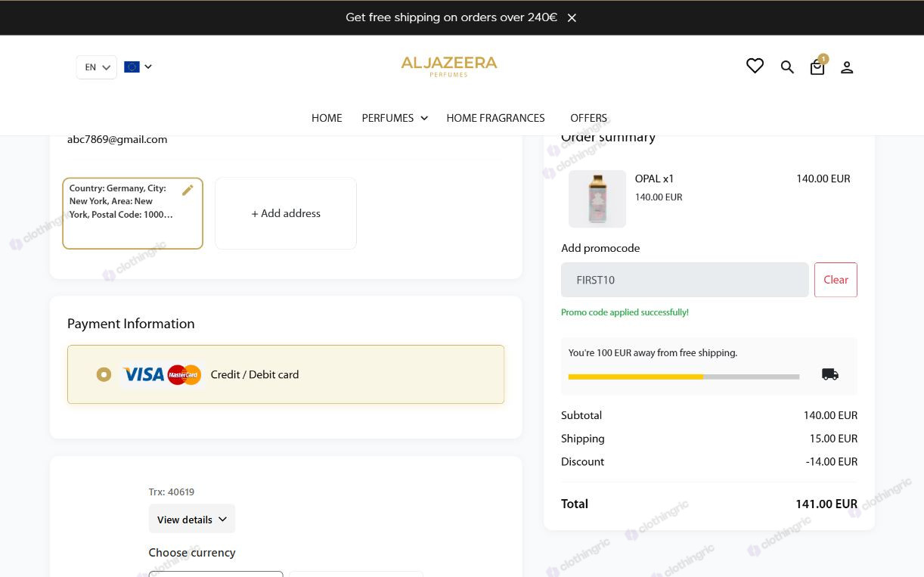Open the EU flag currency dropdown
924x577 pixels.
pos(138,67)
